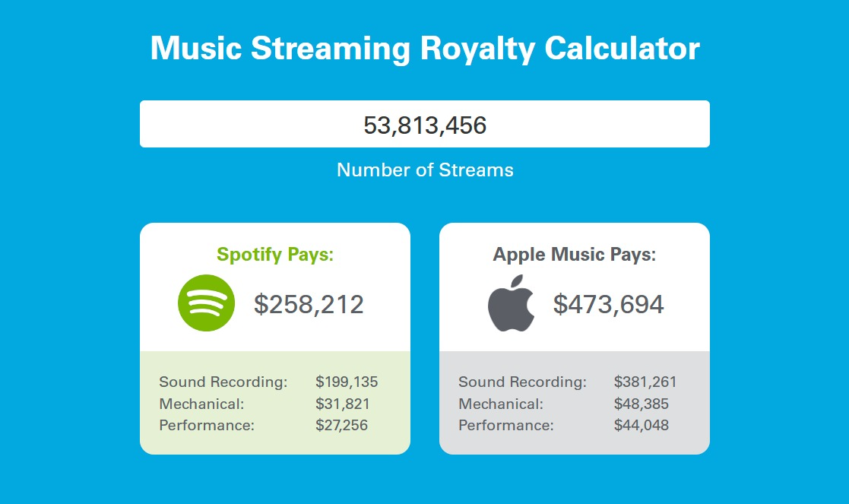Click Apple Music Performance label
849x504 pixels.
(x=506, y=426)
